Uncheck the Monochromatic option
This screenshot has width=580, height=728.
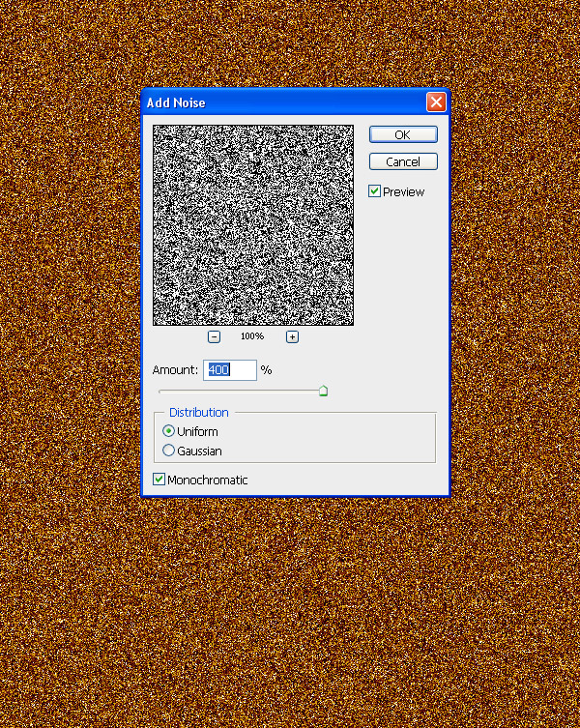pos(159,480)
